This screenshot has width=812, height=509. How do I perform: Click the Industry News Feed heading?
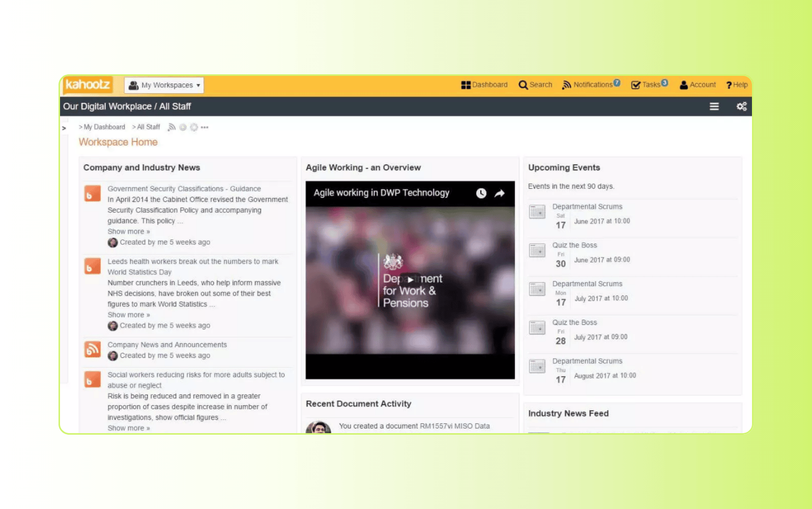click(568, 414)
